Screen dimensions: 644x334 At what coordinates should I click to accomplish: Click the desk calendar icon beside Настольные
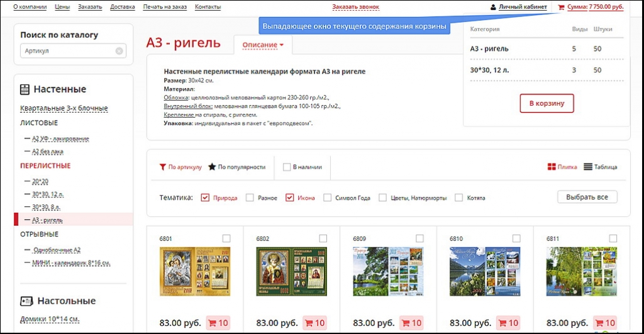click(26, 301)
